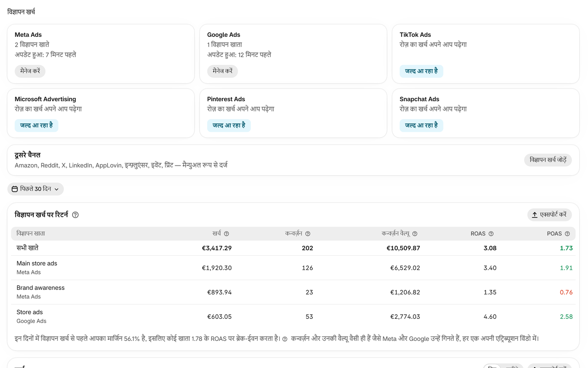
Task: Click the खर्च column help icon
Action: click(x=226, y=234)
